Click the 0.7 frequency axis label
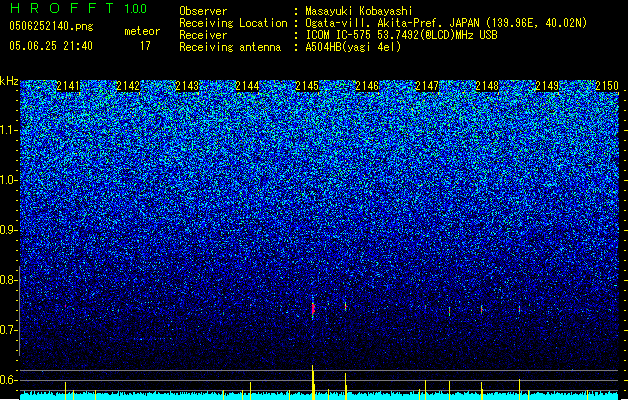Viewport: 629px width, 400px height. point(9,330)
